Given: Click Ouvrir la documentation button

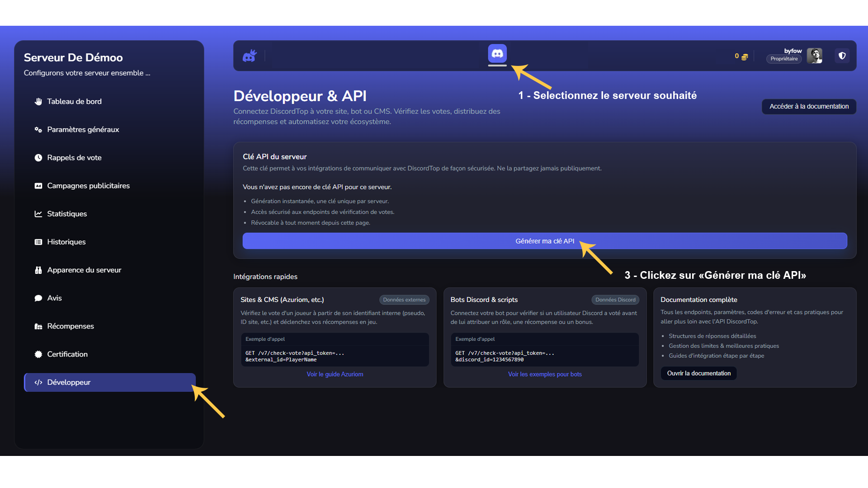Looking at the screenshot, I should click(x=698, y=373).
